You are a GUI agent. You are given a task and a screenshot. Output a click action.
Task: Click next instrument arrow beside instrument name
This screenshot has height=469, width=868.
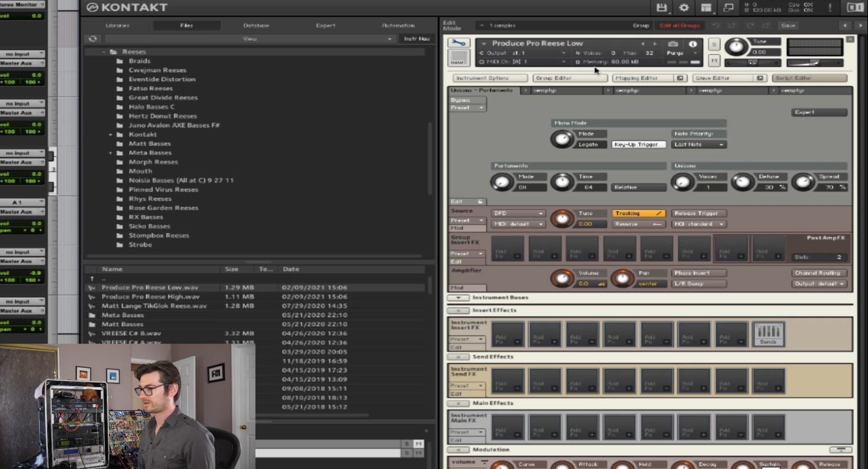tap(654, 44)
